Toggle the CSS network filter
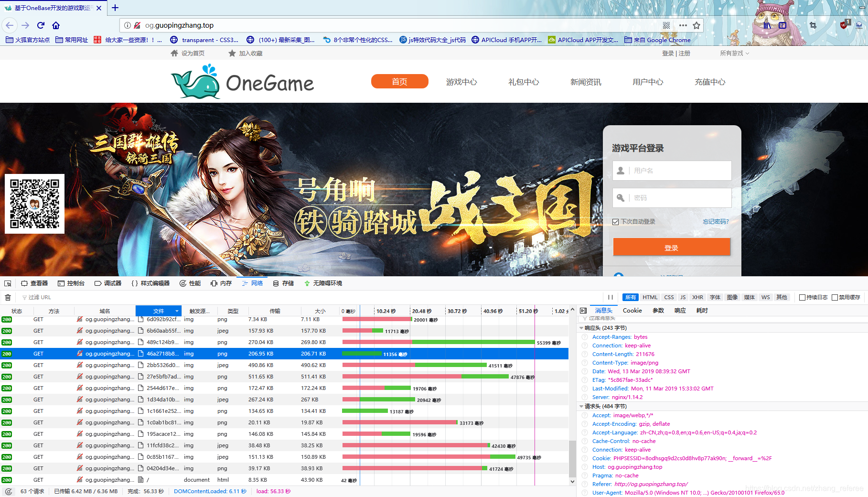Image resolution: width=868 pixels, height=497 pixels. click(x=669, y=297)
